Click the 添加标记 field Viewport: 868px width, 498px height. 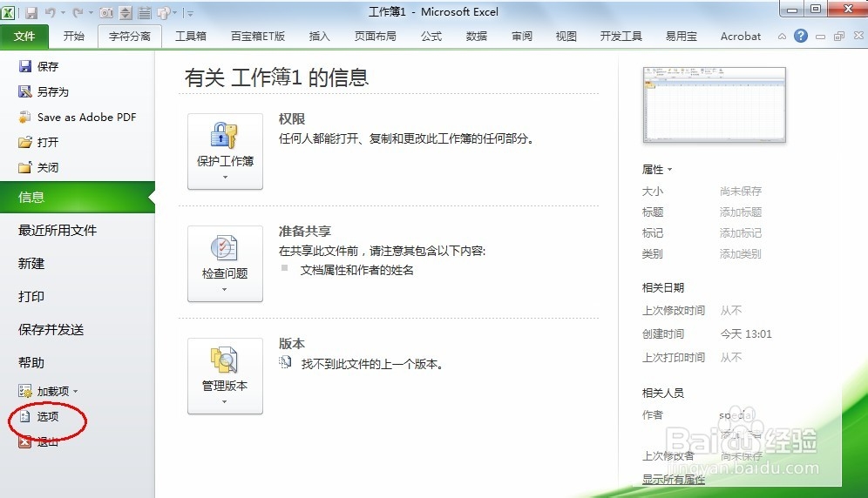pos(741,233)
